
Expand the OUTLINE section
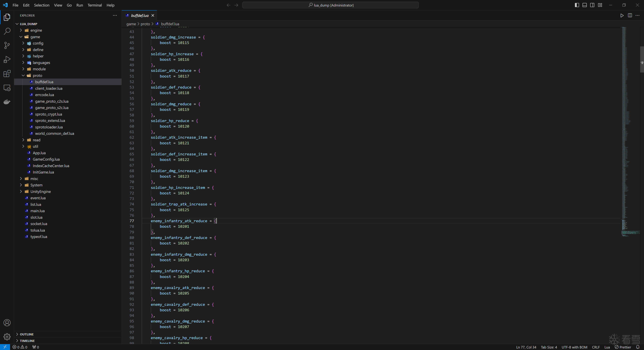pyautogui.click(x=26, y=334)
